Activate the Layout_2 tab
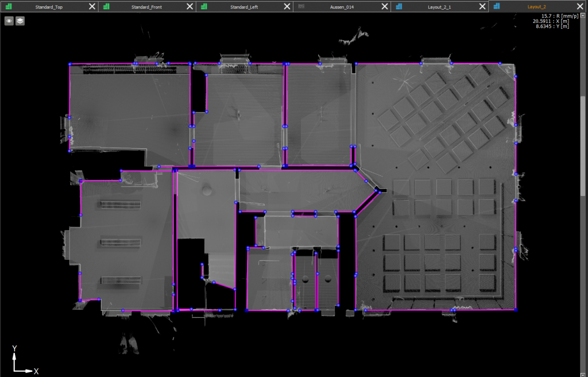Screen dimensions: 588x377 [x=536, y=7]
